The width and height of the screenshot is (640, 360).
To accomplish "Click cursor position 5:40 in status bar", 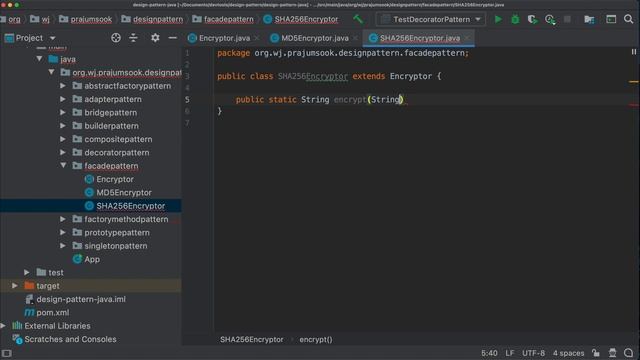I will [489, 353].
